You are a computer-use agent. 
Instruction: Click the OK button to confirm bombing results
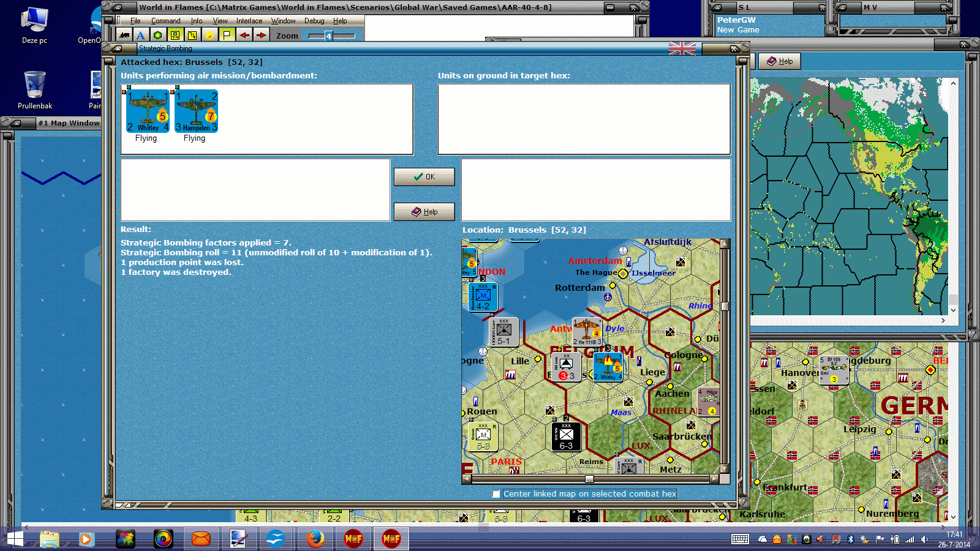pos(424,176)
